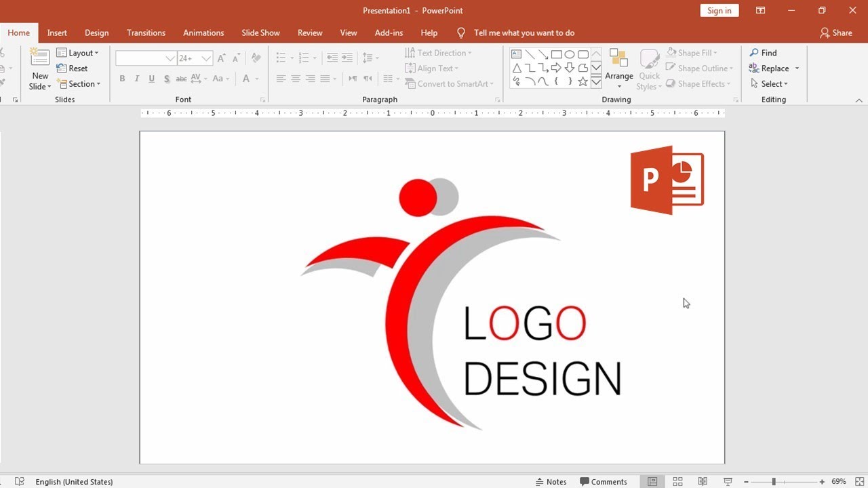This screenshot has height=488, width=868.
Task: Open the Comments pane
Action: (x=604, y=482)
